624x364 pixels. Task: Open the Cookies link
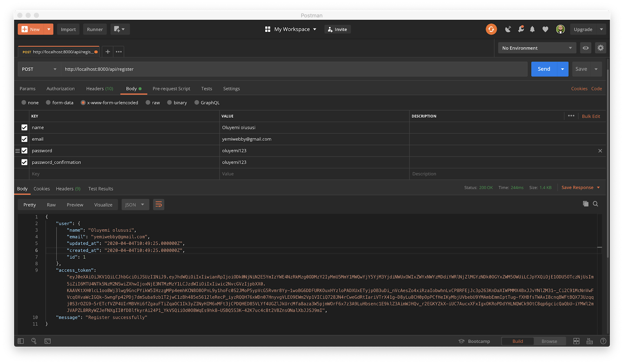(x=579, y=88)
